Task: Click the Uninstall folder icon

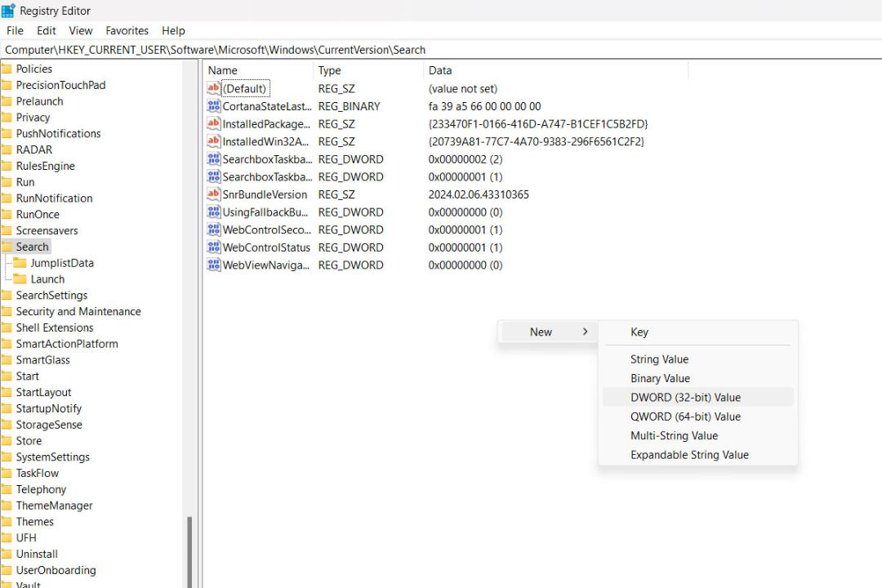Action: click(x=7, y=554)
